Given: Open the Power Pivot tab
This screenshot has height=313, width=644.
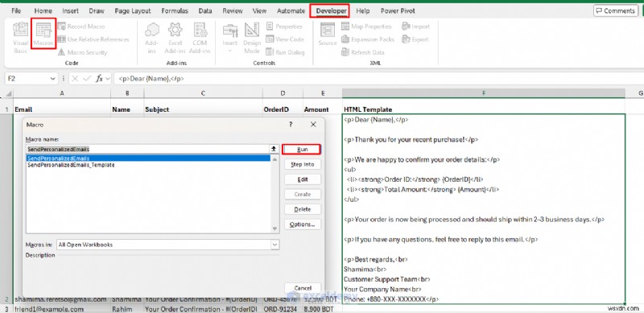Looking at the screenshot, I should point(398,10).
